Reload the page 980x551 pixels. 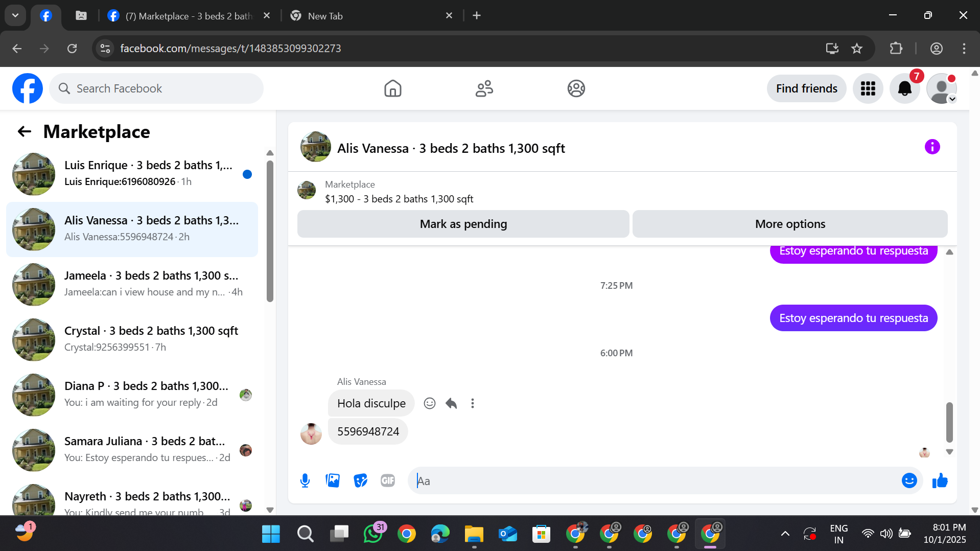[x=72, y=49]
